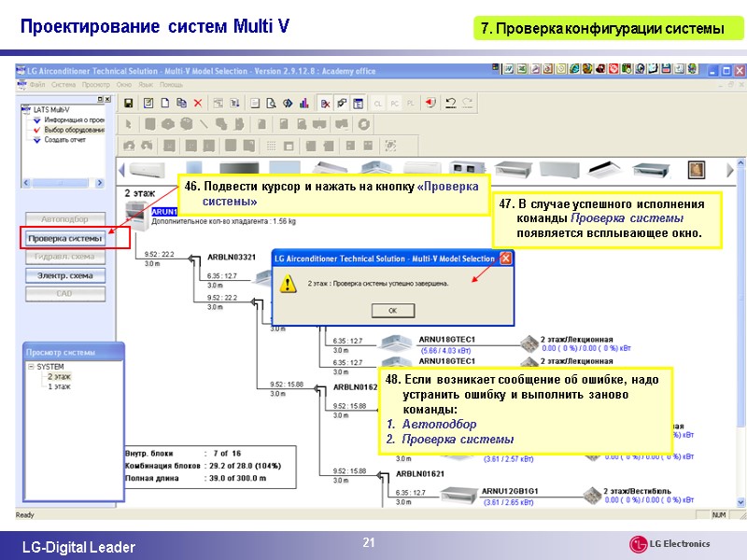Click the Save floppy disk icon

coord(128,103)
